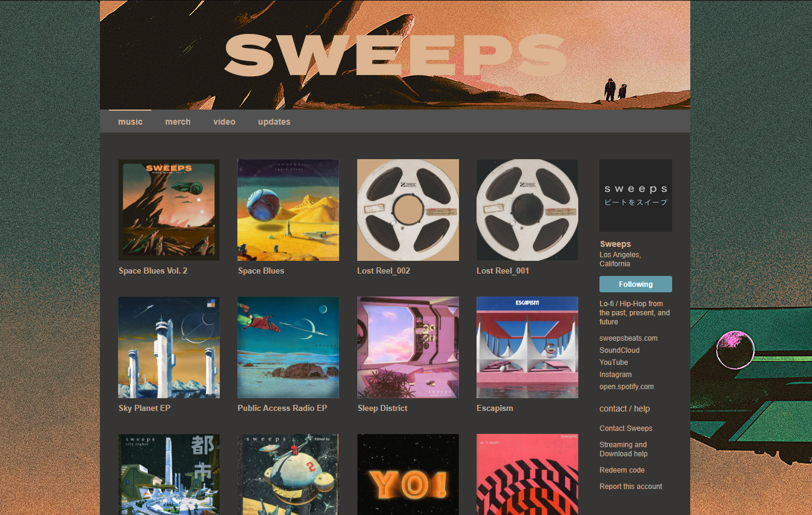Open the YouTube link

[x=614, y=362]
